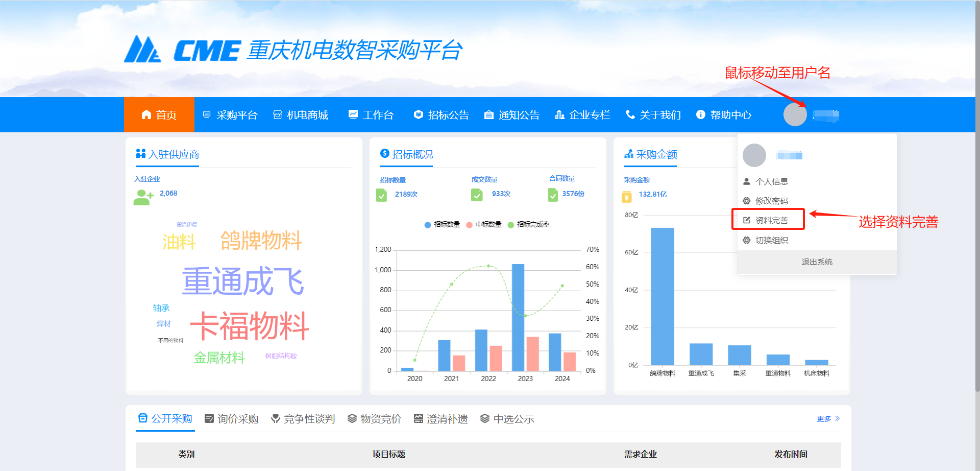Click the home icon beside 首页
The image size is (980, 471).
click(146, 114)
